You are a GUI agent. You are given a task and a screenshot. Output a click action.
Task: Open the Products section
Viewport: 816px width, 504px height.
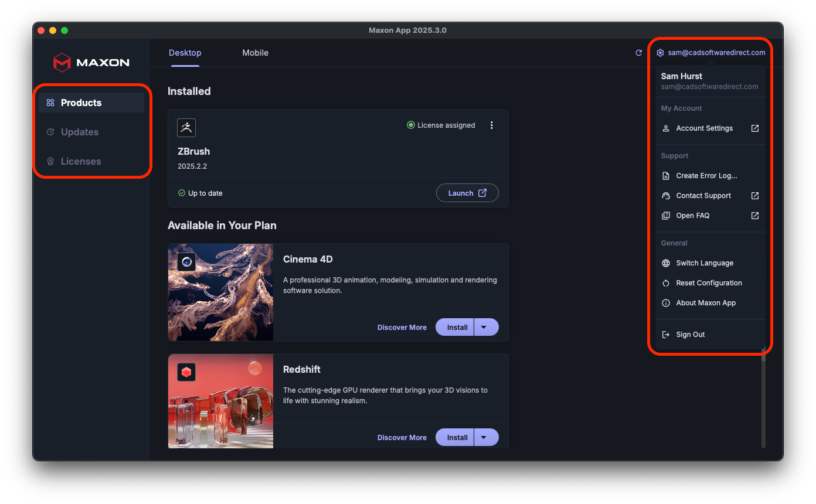pyautogui.click(x=91, y=103)
